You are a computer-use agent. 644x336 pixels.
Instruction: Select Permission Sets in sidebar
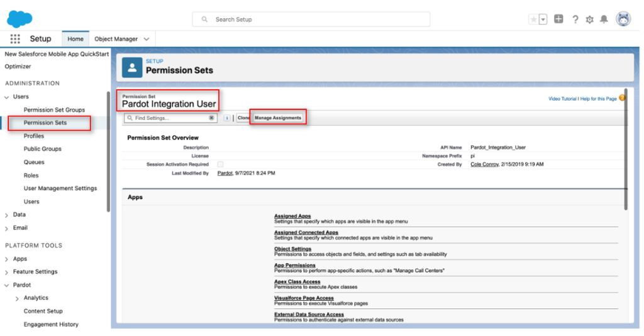(x=45, y=122)
